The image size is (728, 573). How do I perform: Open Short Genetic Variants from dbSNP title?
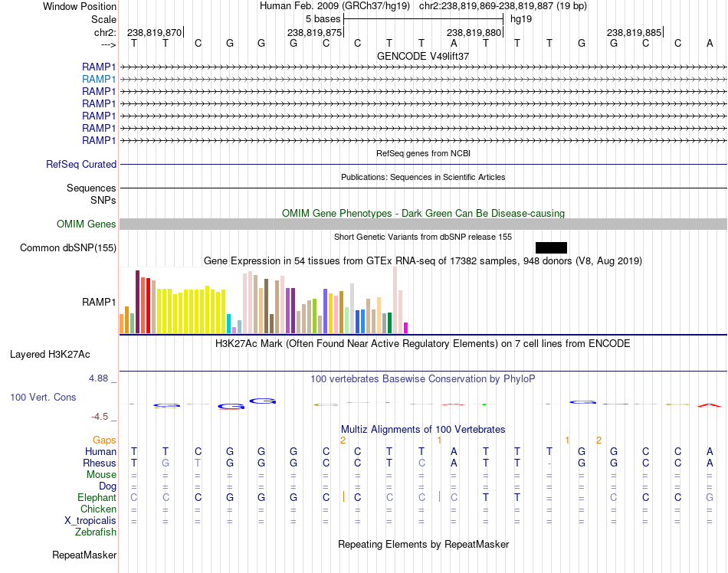coord(423,237)
